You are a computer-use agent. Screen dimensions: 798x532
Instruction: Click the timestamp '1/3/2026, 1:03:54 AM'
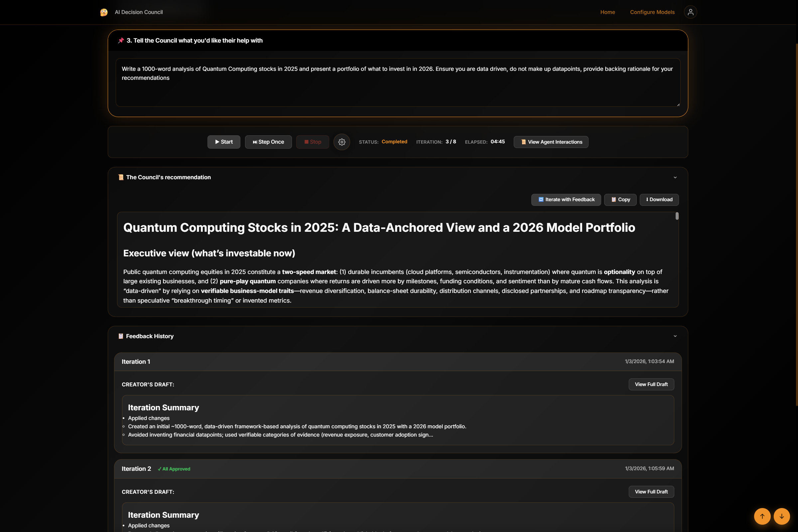pos(649,362)
